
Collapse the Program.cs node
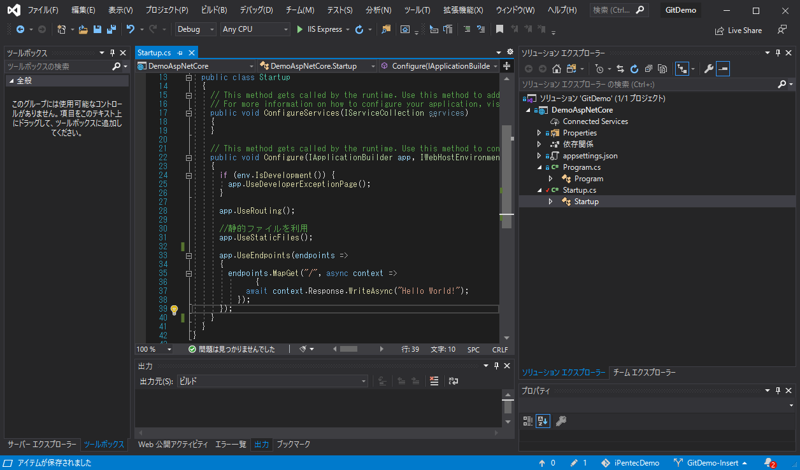point(540,167)
